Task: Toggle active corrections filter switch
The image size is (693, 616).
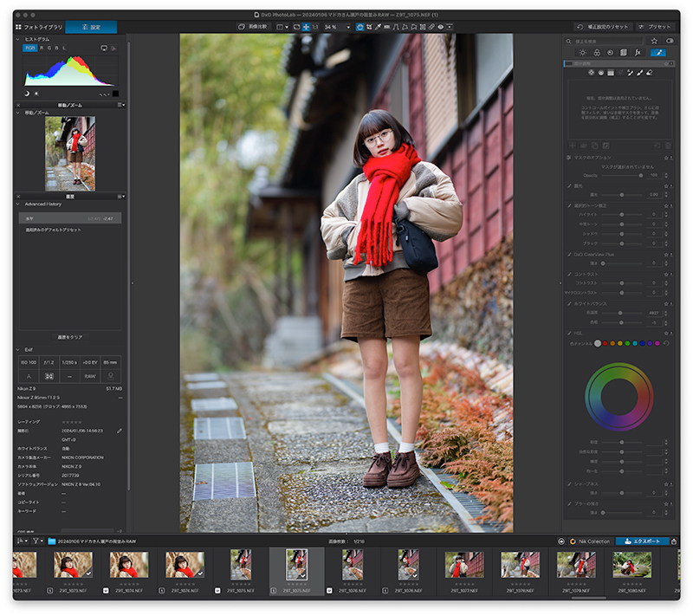Action: pos(670,41)
